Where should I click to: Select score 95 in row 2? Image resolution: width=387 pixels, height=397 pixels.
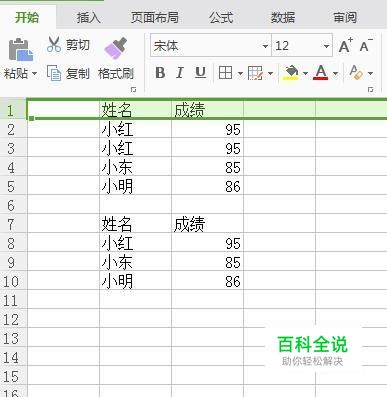(x=207, y=129)
